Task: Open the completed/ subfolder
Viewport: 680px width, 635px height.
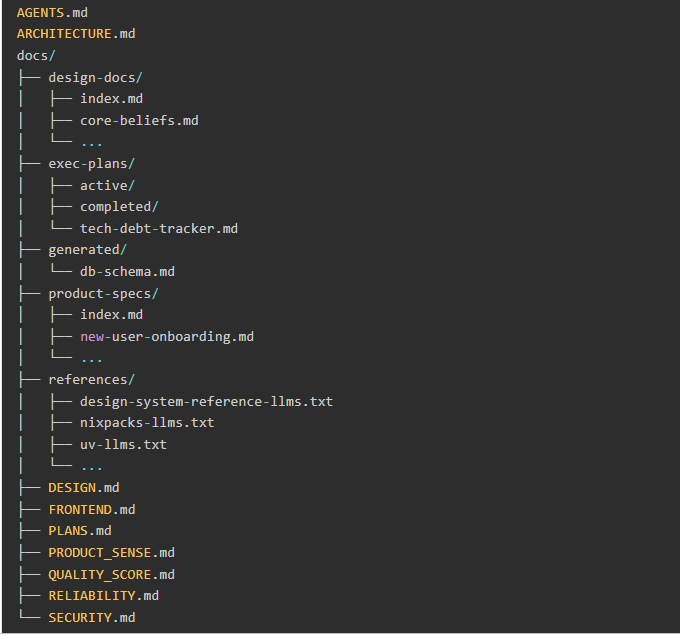Action: (x=119, y=207)
